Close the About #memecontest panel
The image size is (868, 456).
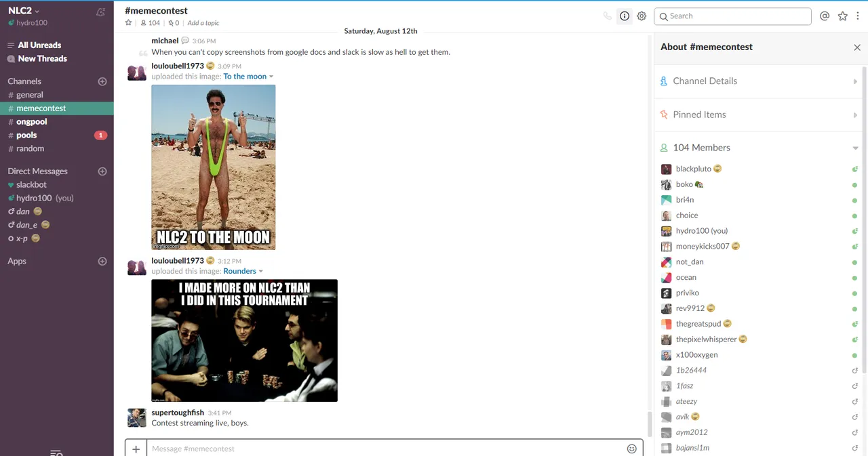click(857, 47)
